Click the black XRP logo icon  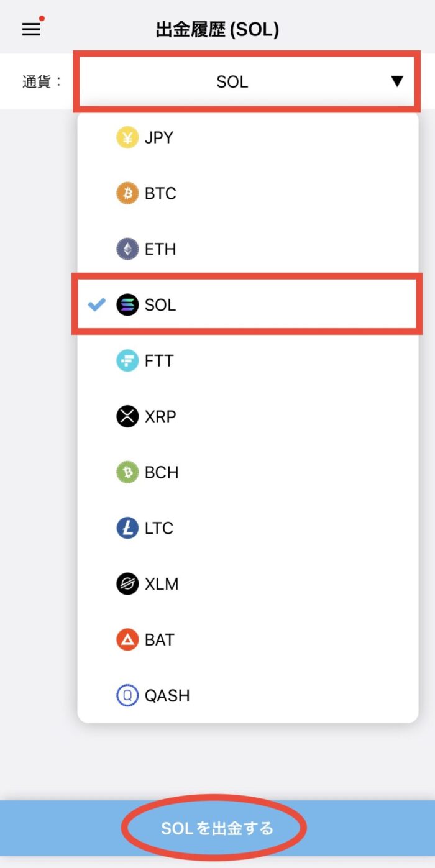(x=127, y=416)
